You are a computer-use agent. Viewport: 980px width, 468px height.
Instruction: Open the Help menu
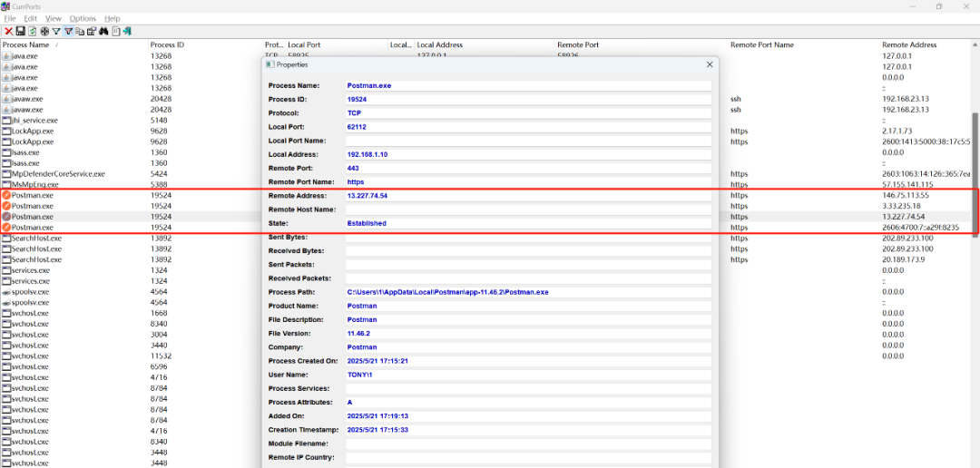[112, 19]
